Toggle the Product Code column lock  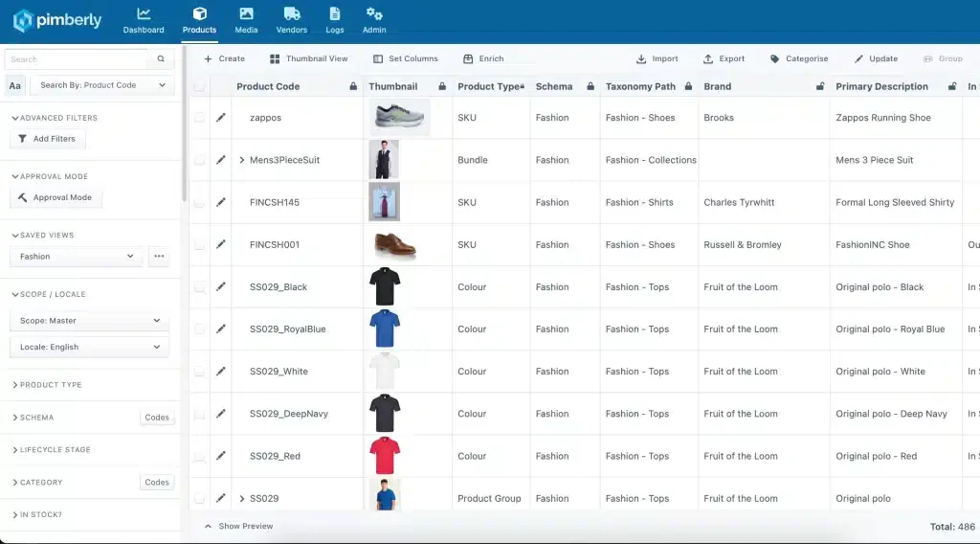(353, 86)
